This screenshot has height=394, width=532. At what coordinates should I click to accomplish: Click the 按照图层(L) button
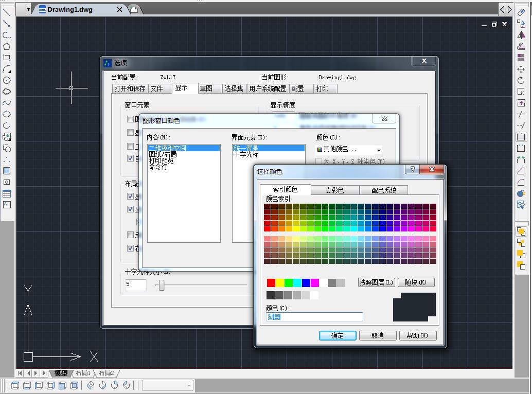point(376,282)
